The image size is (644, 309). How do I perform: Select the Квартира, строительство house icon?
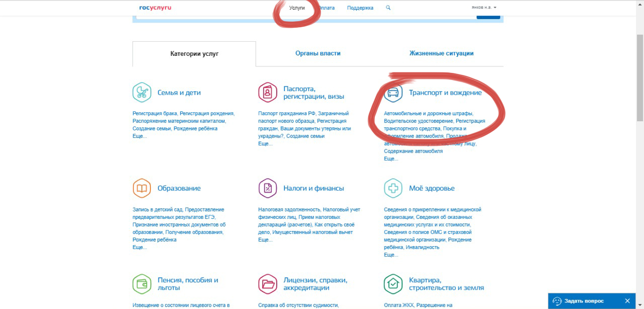393,284
